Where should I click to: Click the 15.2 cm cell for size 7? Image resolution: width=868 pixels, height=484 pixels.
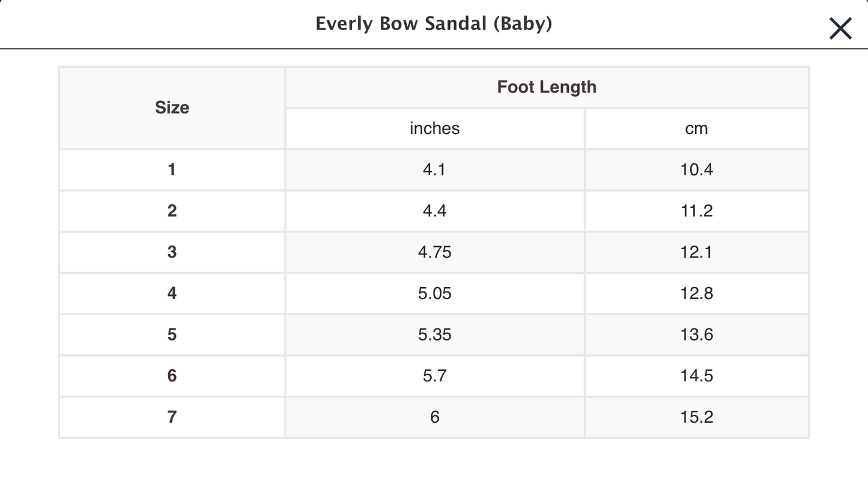coord(696,417)
